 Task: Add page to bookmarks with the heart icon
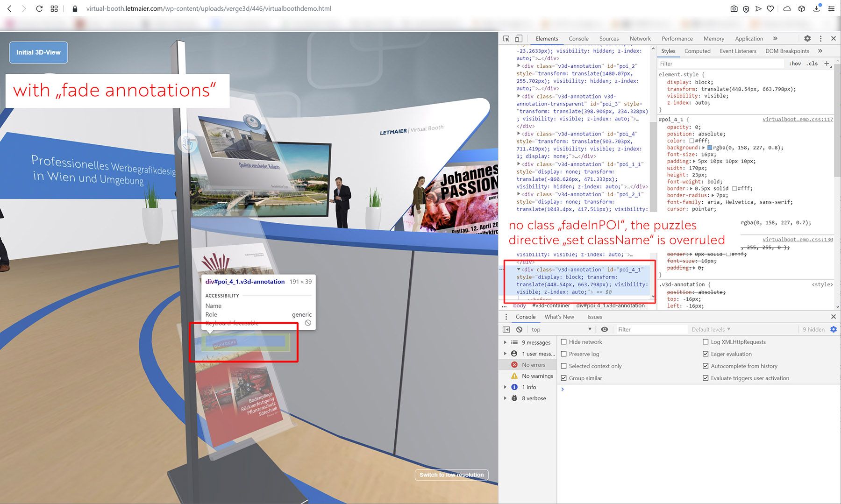point(770,8)
